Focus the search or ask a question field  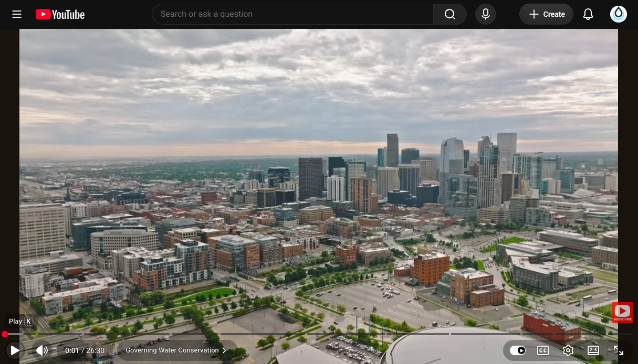tap(292, 14)
